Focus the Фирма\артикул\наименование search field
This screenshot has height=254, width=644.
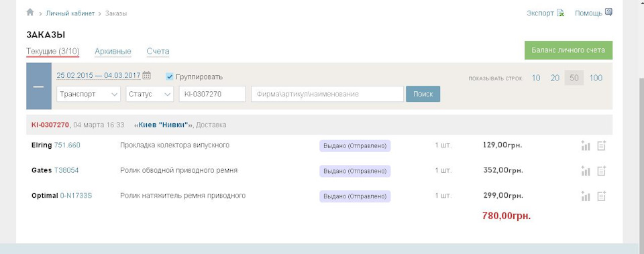327,94
